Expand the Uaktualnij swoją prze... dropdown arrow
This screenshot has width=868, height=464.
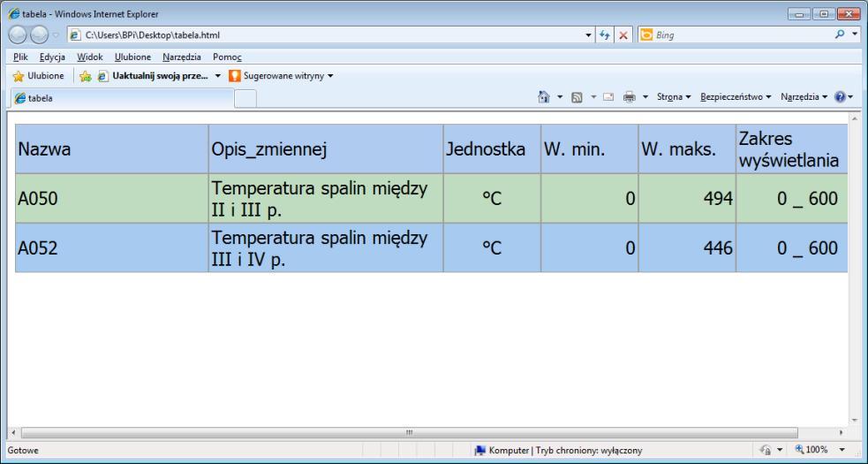pyautogui.click(x=217, y=76)
